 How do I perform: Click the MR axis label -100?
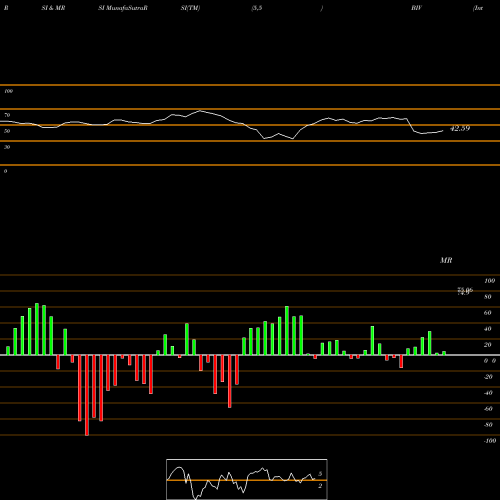pos(490,441)
